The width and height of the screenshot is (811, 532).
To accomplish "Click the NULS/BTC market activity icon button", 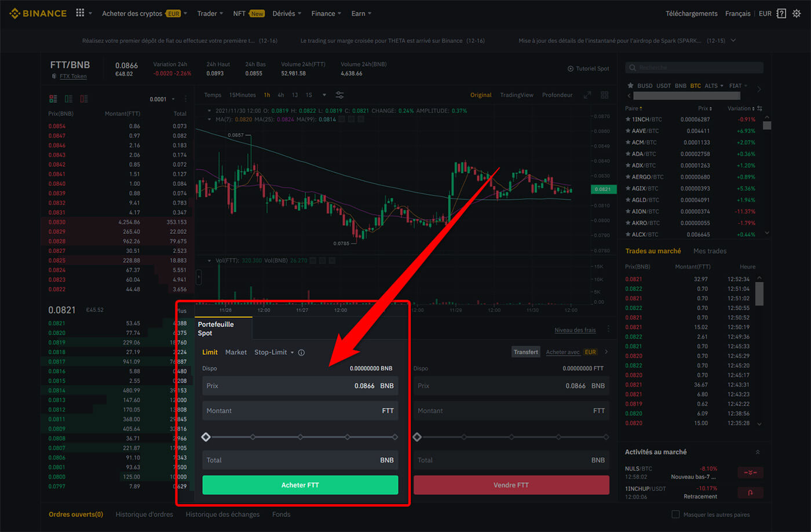I will (750, 472).
